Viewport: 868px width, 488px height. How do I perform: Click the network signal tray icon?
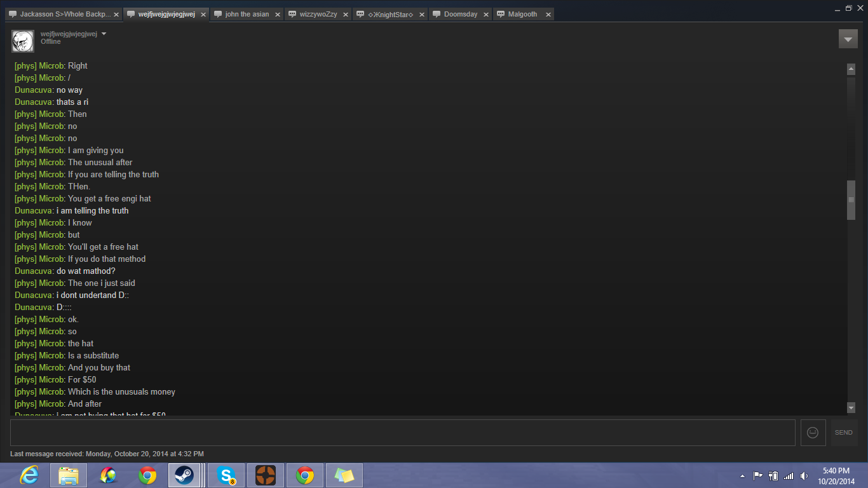click(x=789, y=476)
